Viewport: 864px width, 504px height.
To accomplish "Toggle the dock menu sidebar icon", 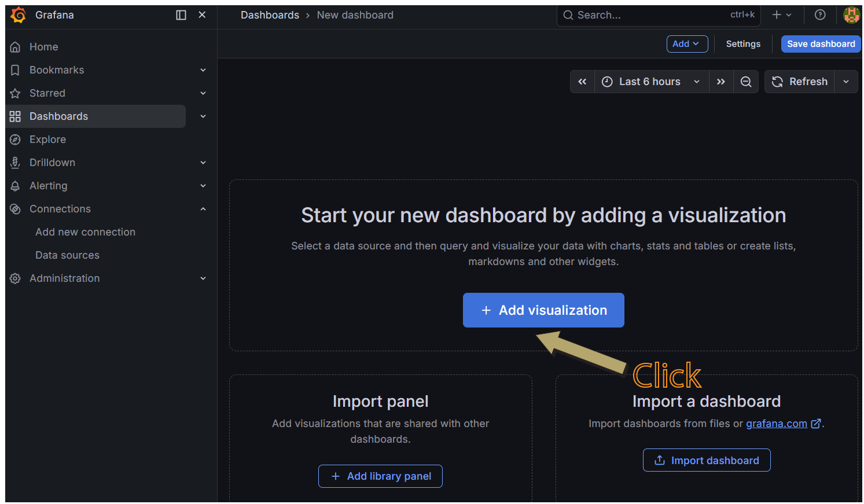I will [x=181, y=15].
